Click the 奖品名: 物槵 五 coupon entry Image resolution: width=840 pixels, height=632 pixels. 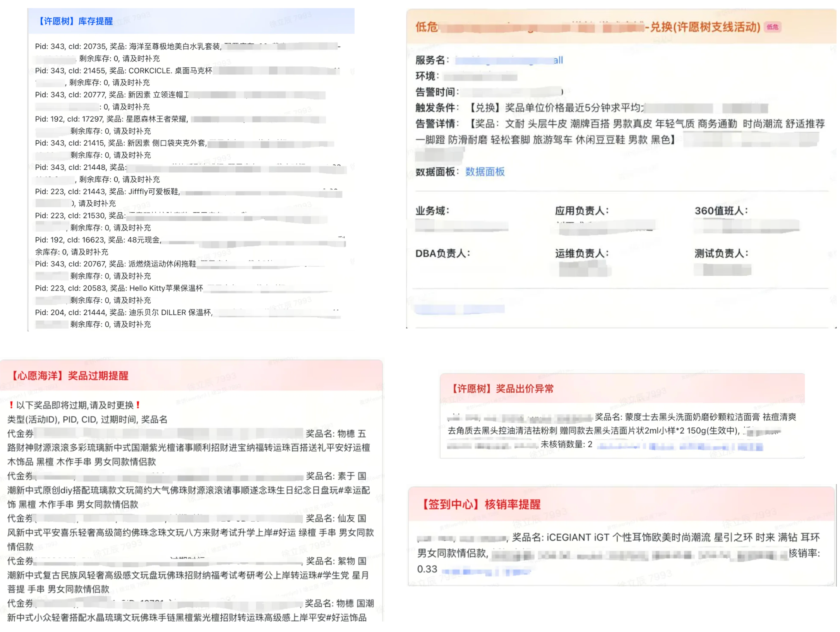point(189,447)
